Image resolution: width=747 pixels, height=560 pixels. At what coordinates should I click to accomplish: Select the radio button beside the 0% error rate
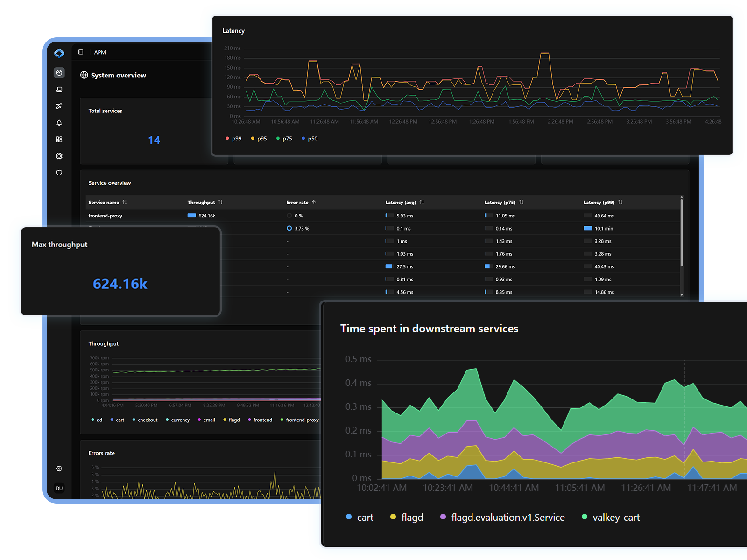(x=289, y=216)
